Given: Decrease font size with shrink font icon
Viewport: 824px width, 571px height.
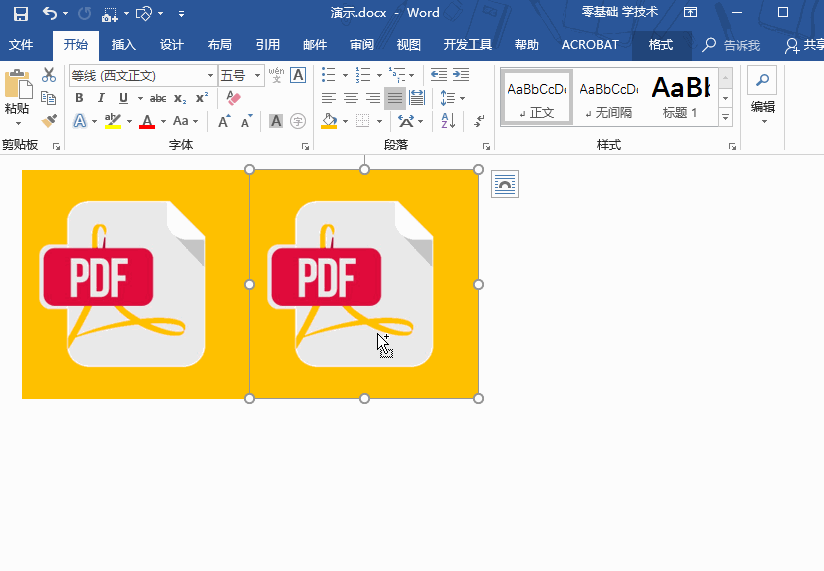Looking at the screenshot, I should pos(246,121).
